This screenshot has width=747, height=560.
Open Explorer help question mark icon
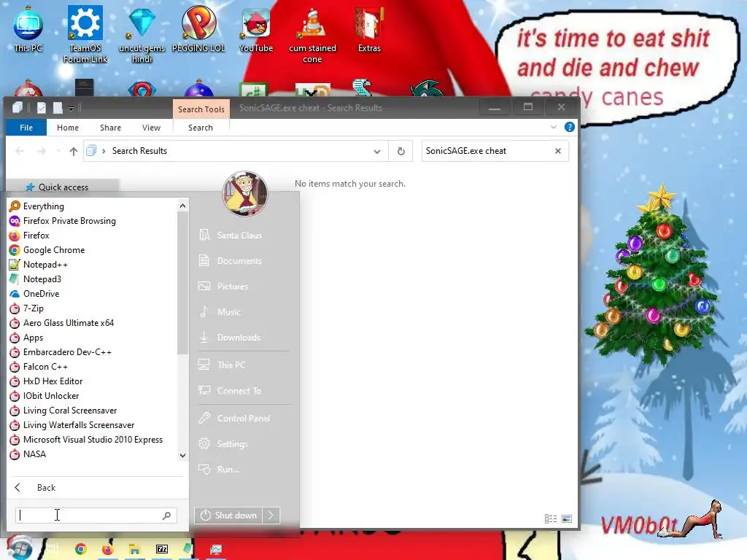569,127
